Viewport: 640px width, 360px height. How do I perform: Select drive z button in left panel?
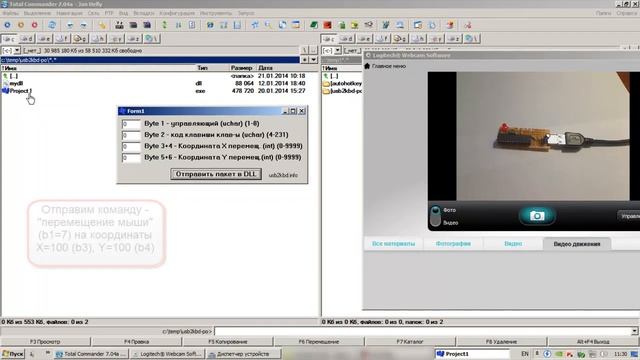[134, 39]
